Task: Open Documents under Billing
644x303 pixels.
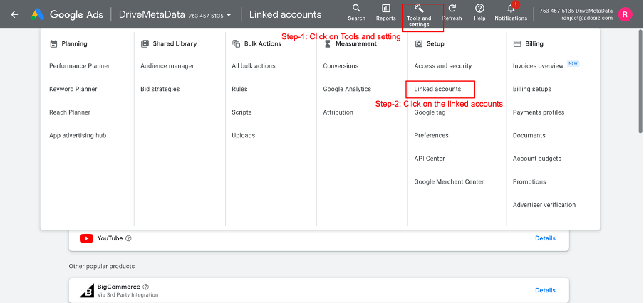Action: tap(529, 135)
